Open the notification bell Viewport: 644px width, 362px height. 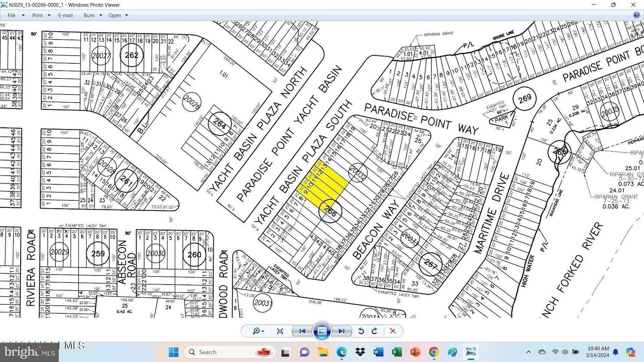point(616,352)
